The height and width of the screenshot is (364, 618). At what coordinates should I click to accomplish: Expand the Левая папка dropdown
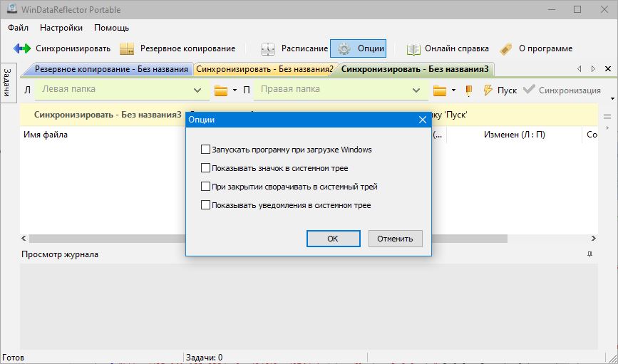tap(197, 90)
